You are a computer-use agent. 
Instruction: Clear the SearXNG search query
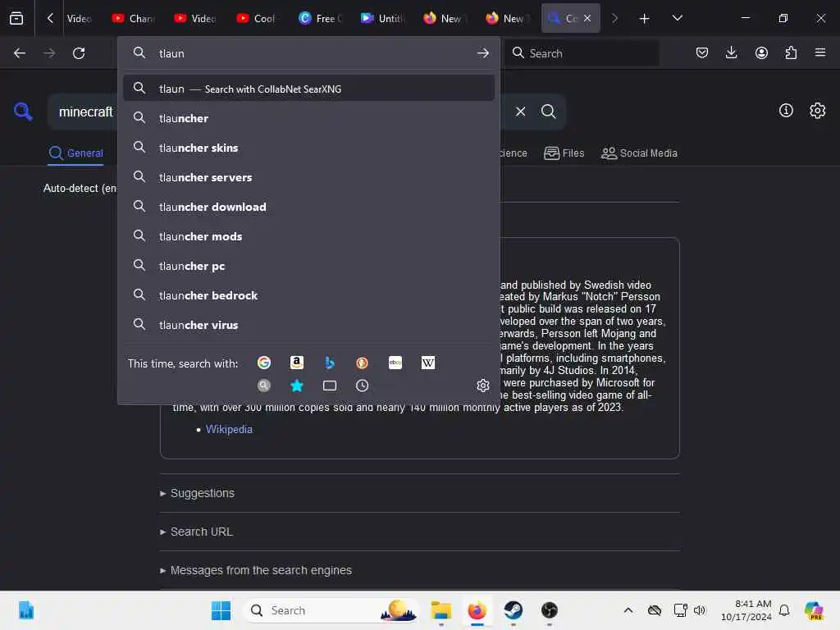point(520,112)
